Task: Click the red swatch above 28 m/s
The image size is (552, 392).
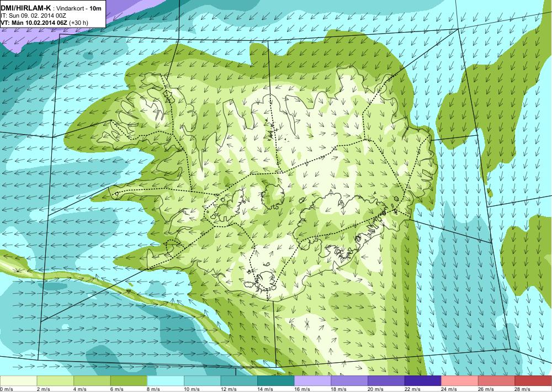Action: [x=533, y=381]
